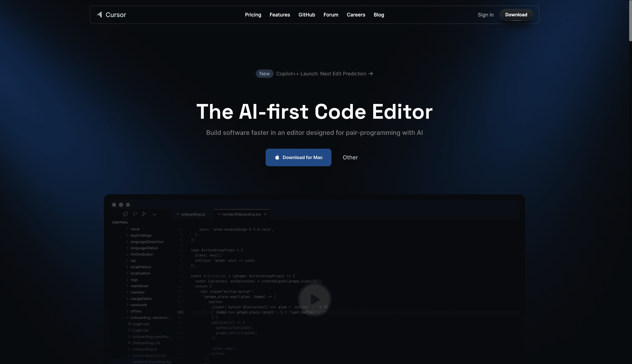
Task: Expand the notebook folder
Action: pos(136,305)
